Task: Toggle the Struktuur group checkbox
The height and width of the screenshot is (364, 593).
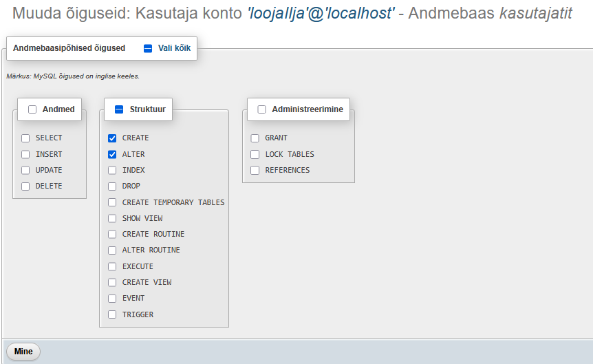Action: point(119,109)
